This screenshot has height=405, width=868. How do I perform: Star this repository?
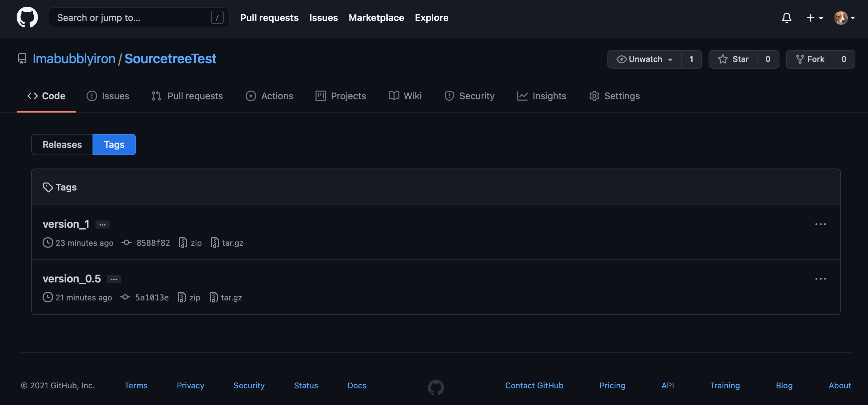733,59
